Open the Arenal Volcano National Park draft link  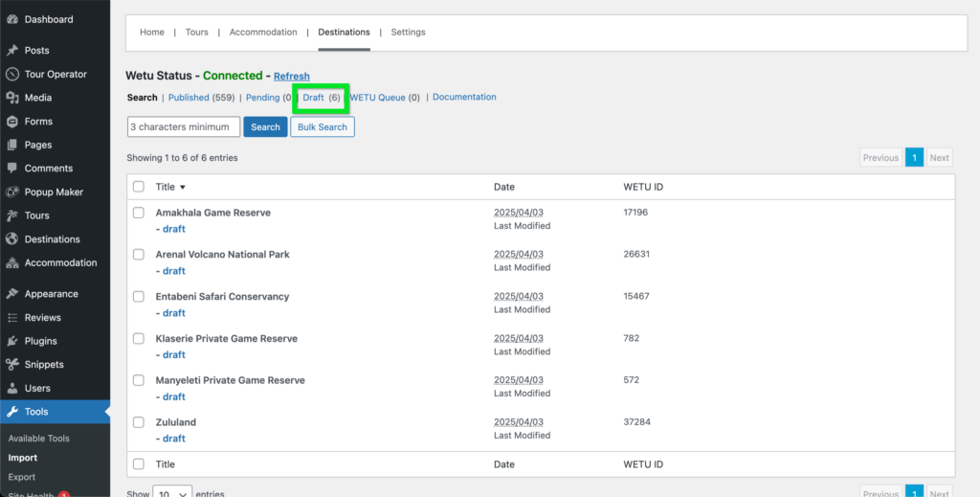click(x=174, y=271)
